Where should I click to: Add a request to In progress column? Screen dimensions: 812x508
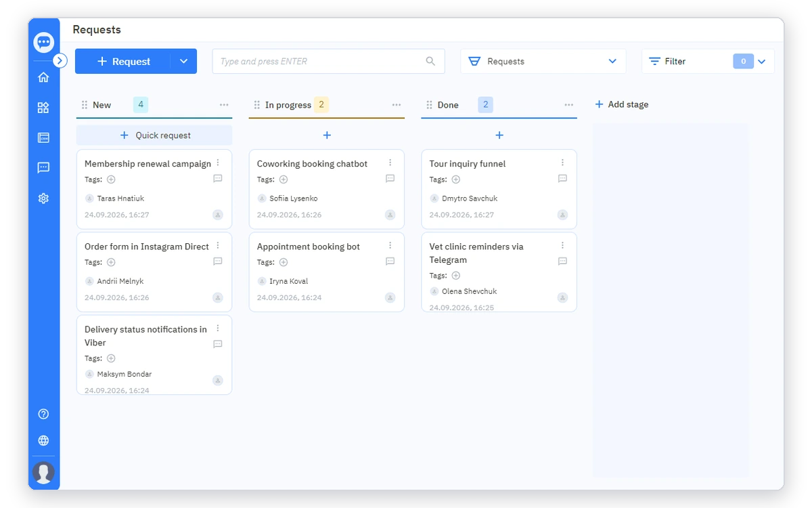click(x=327, y=135)
